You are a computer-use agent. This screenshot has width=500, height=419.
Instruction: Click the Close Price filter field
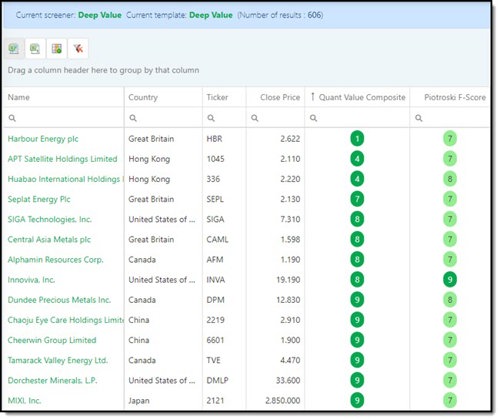[x=275, y=118]
